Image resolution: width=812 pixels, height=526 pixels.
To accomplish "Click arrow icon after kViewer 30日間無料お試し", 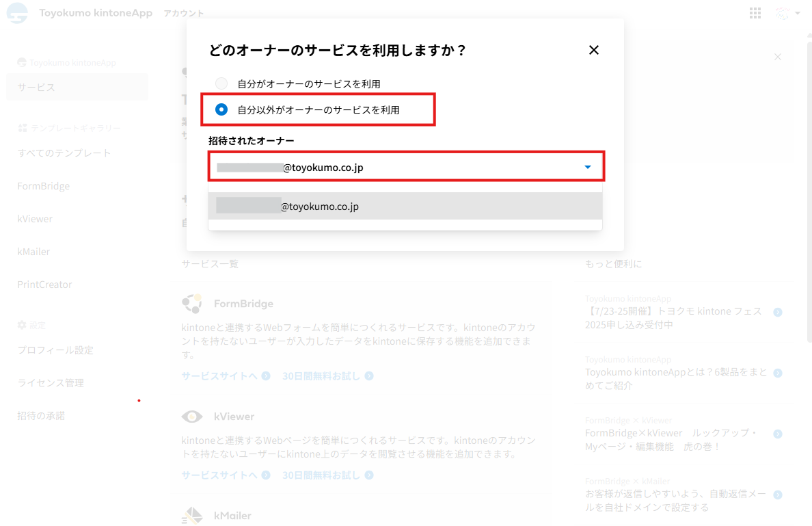I will point(368,475).
